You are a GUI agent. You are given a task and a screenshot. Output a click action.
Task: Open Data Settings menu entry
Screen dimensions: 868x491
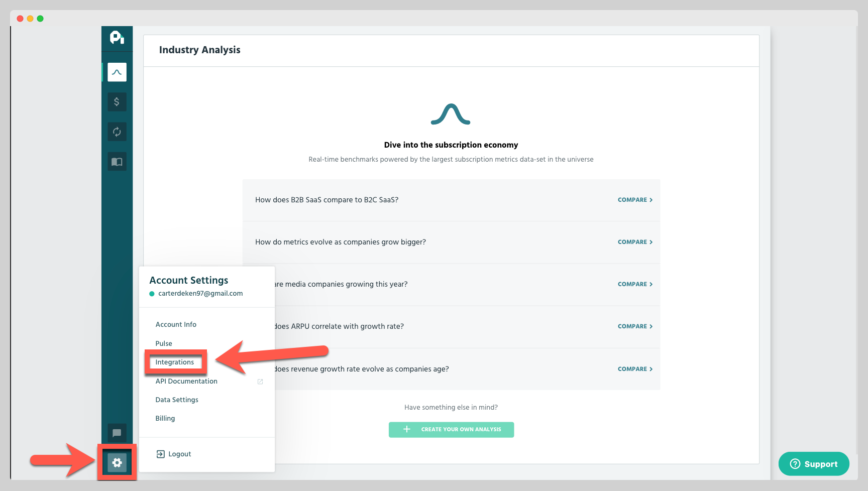tap(177, 400)
